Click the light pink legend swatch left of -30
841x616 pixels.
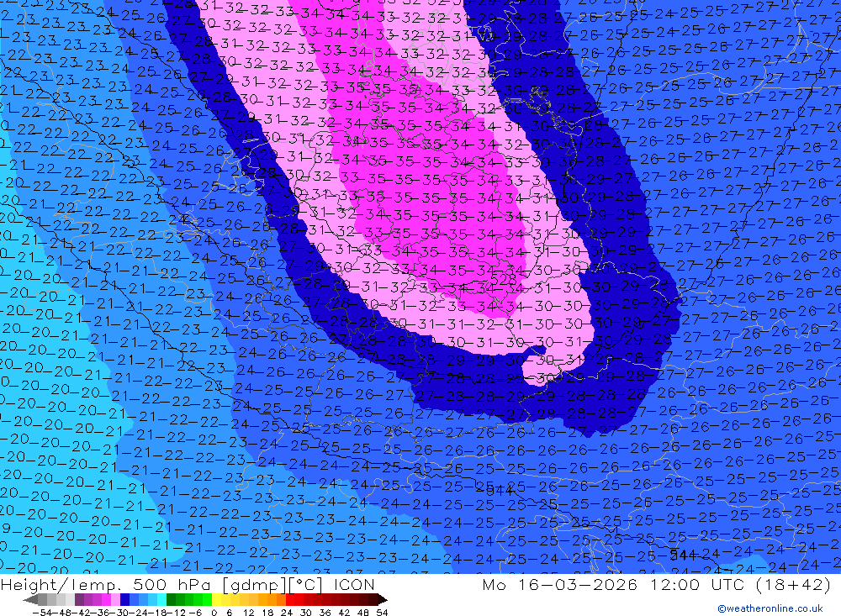point(115,599)
